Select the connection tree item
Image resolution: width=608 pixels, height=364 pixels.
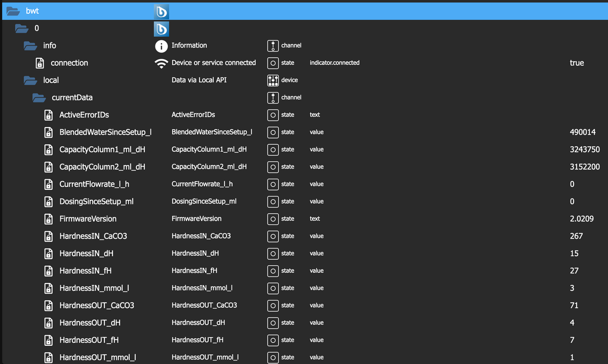pos(69,63)
